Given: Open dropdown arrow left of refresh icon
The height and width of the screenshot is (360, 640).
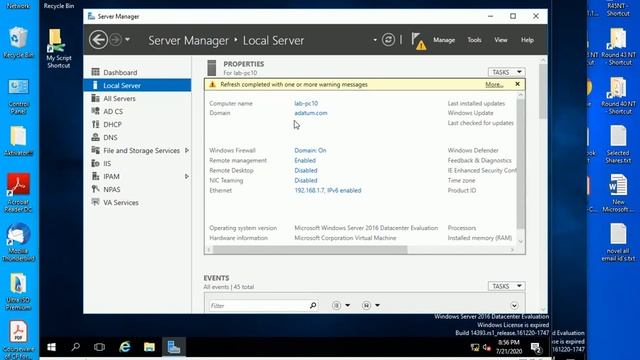Looking at the screenshot, I should coord(375,40).
